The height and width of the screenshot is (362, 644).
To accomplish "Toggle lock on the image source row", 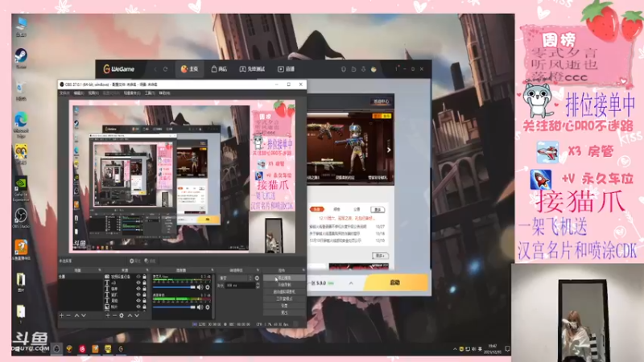I will pyautogui.click(x=144, y=306).
